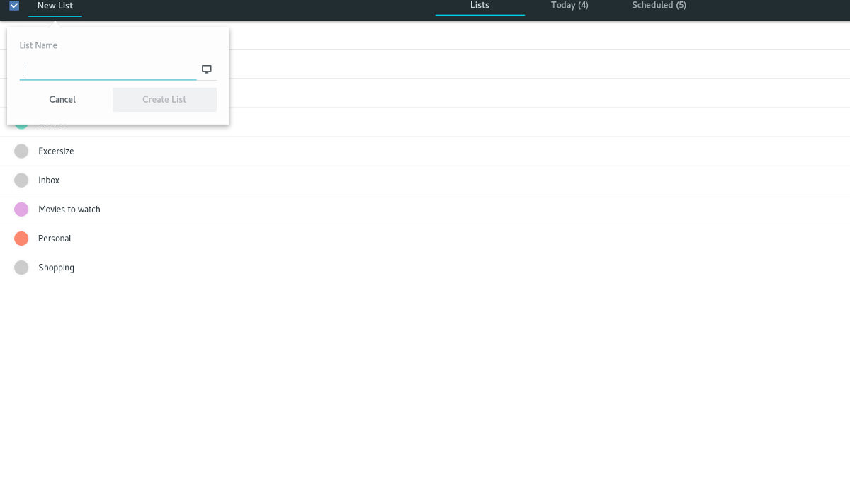This screenshot has width=850, height=504.
Task: Click the gray circle beside Shopping
Action: coord(21,268)
